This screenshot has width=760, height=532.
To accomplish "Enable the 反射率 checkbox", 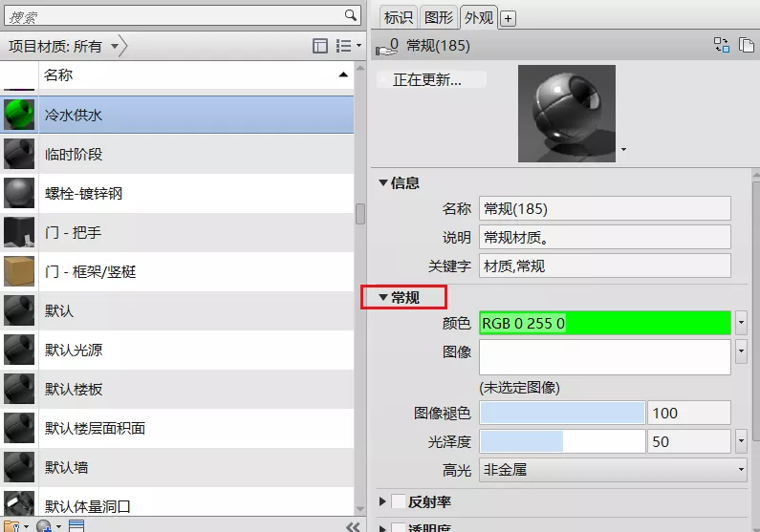I will point(399,501).
